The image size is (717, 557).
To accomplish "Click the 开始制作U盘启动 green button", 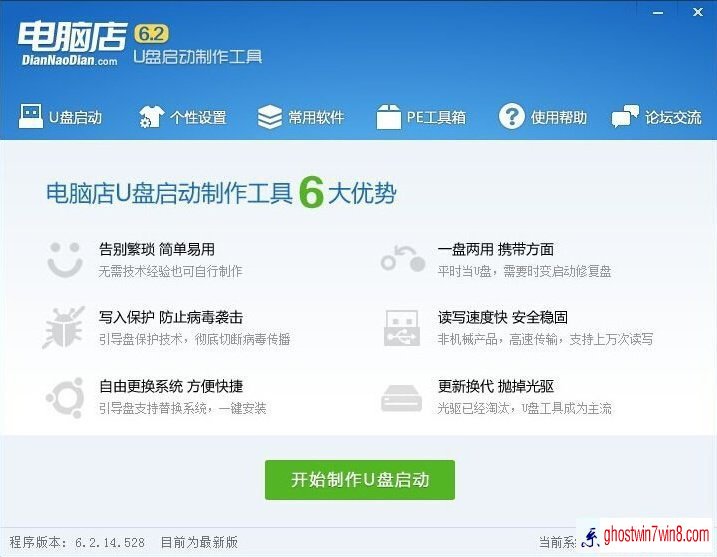I will pyautogui.click(x=360, y=480).
